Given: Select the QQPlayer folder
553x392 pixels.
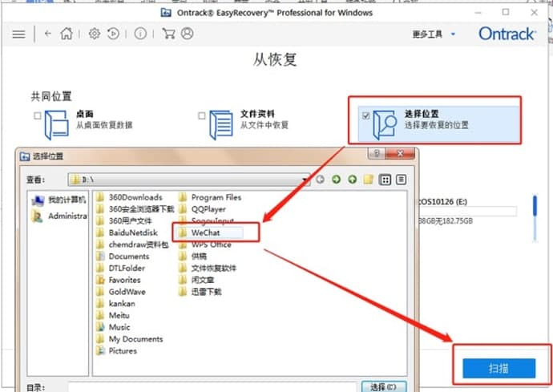Looking at the screenshot, I should point(202,209).
